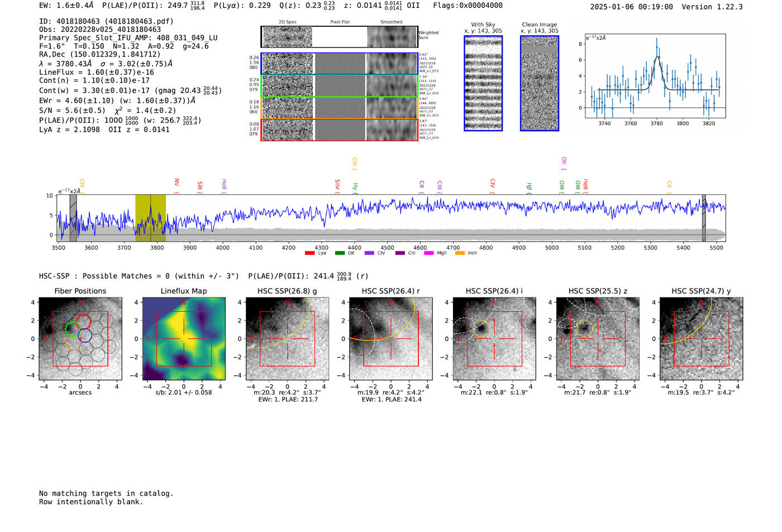Screen dimensions: 782x532
Task: Click the Weighted Sum 2D spectrum strip
Action: (340, 37)
